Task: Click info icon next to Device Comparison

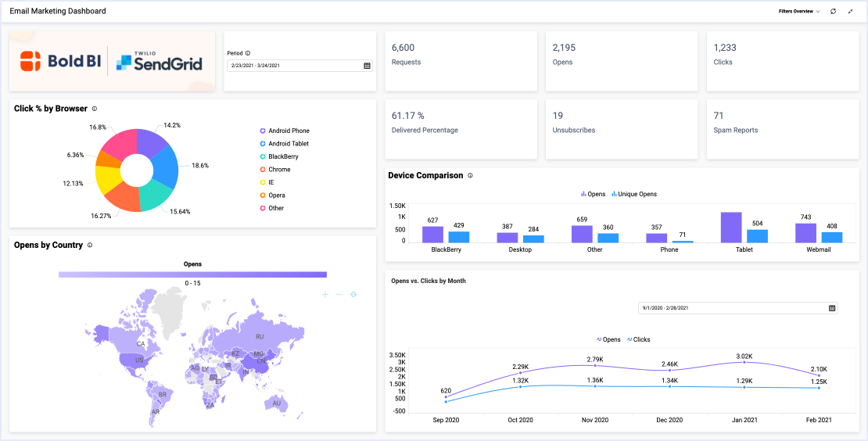Action: point(470,176)
